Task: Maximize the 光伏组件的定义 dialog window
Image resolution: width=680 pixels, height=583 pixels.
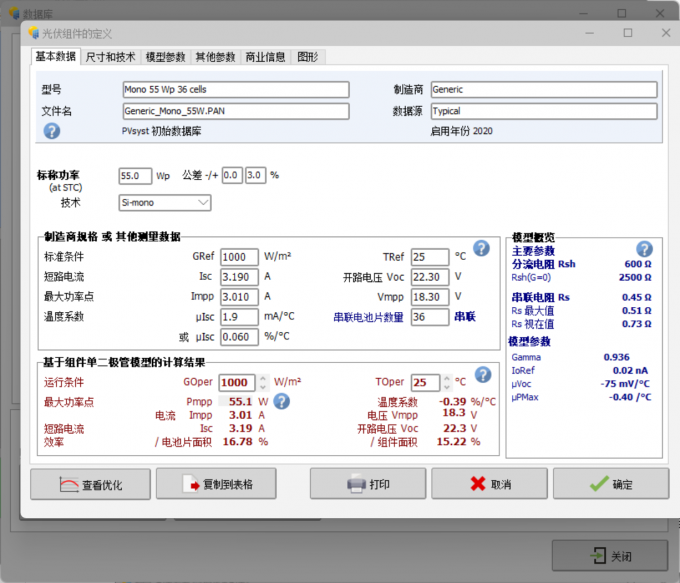Action: 628,33
